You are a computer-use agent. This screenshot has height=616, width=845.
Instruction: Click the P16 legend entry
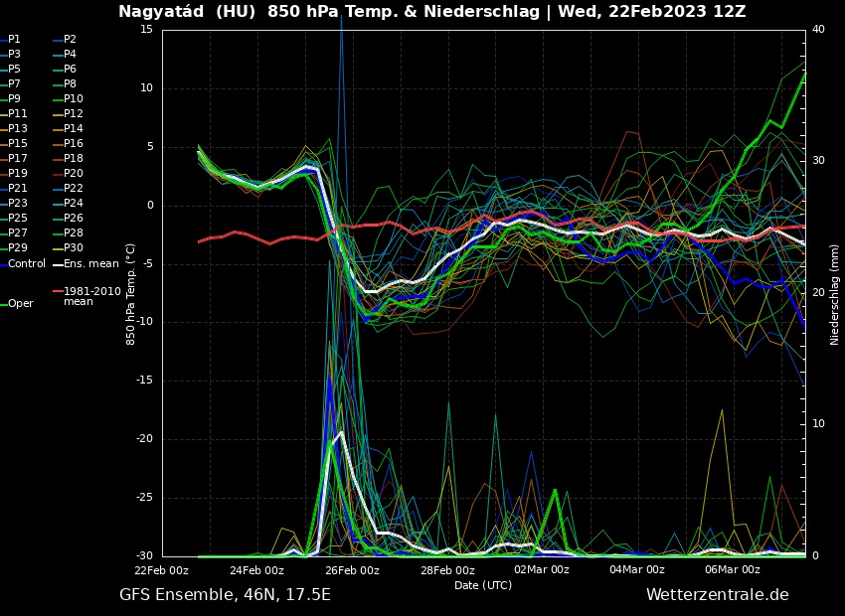(x=74, y=144)
